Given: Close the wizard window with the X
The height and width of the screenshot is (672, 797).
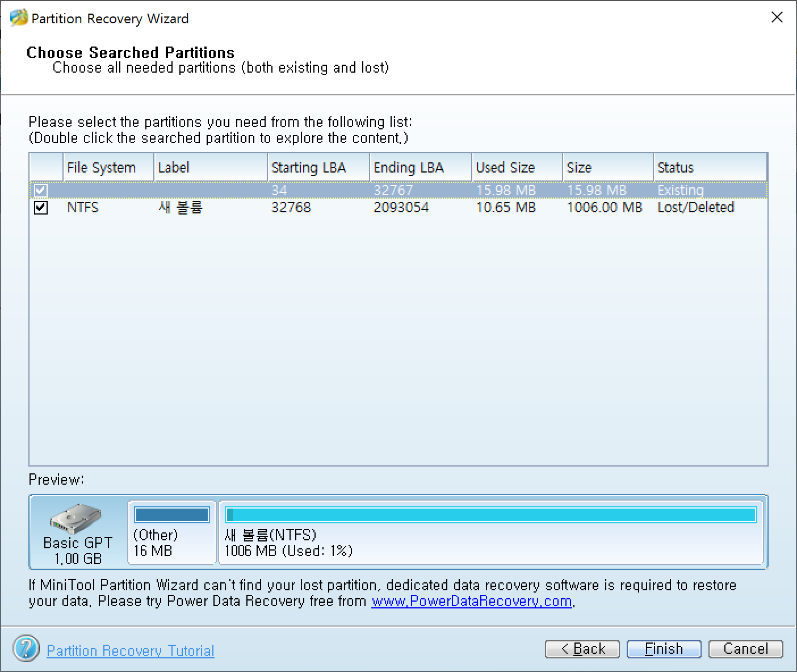Looking at the screenshot, I should coord(777,18).
